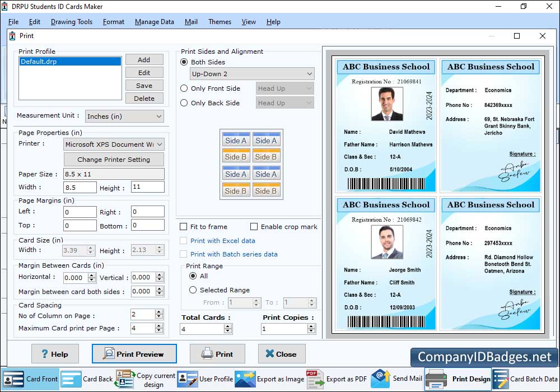Image resolution: width=560 pixels, height=392 pixels.
Task: Select the Both Sides radio option
Action: pyautogui.click(x=184, y=62)
